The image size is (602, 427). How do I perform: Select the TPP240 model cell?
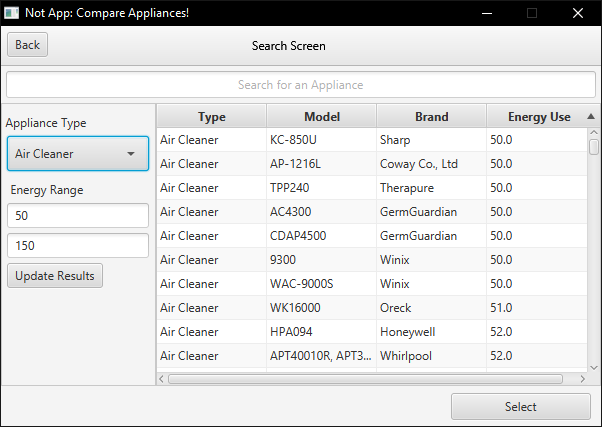[x=322, y=188]
